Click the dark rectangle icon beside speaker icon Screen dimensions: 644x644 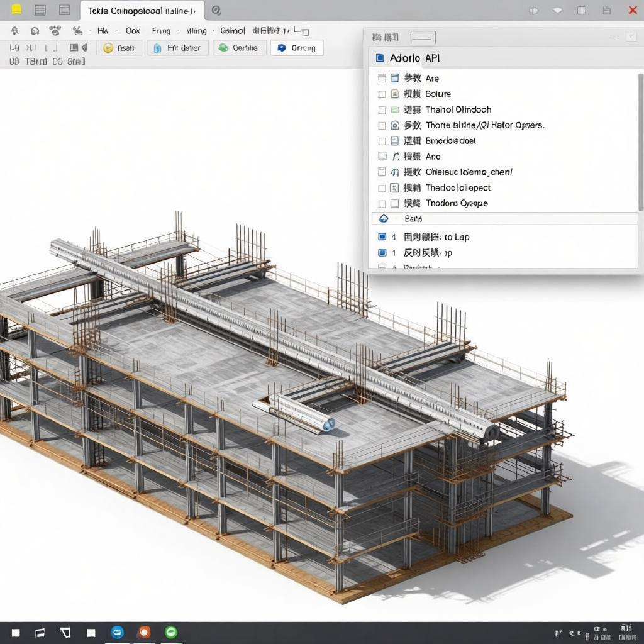click(74, 48)
